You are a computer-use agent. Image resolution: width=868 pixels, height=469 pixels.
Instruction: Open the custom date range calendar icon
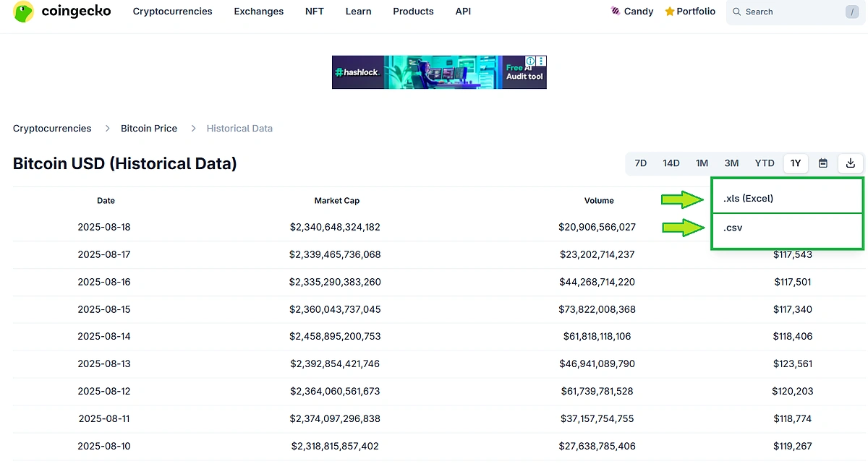point(822,163)
